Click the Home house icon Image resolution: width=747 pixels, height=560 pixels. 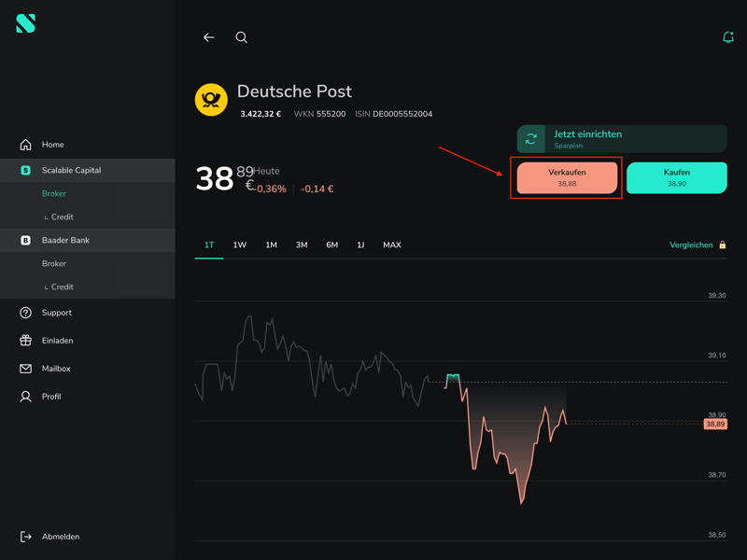(x=26, y=145)
